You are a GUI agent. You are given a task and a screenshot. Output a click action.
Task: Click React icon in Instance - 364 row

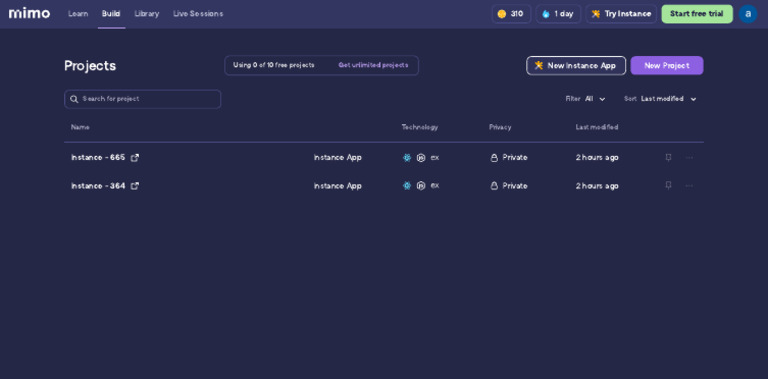pyautogui.click(x=407, y=186)
